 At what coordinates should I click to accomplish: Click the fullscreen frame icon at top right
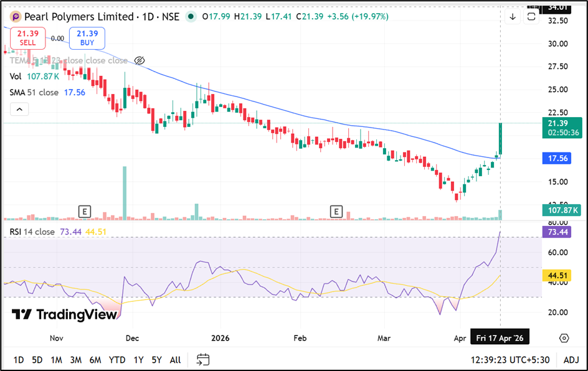pos(531,17)
